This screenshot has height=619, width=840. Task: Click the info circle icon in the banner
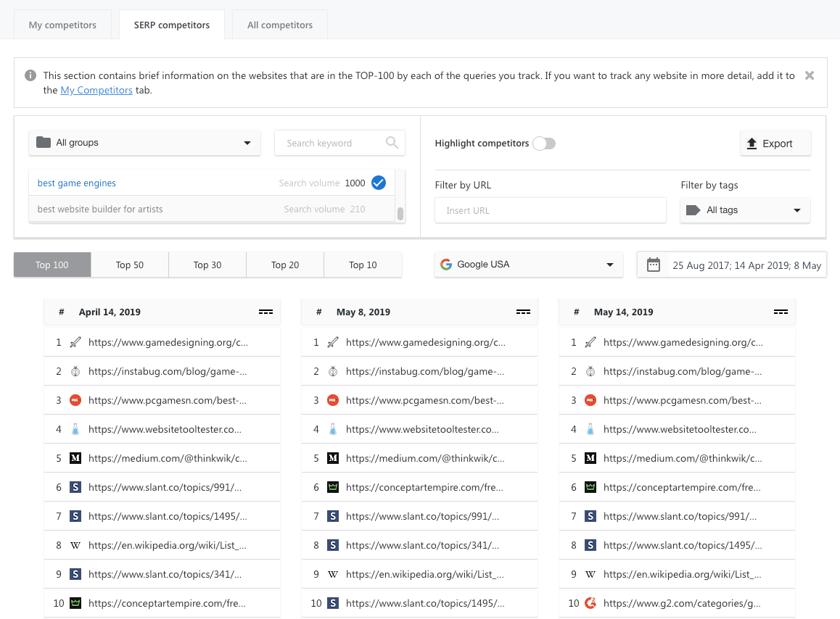pyautogui.click(x=30, y=75)
